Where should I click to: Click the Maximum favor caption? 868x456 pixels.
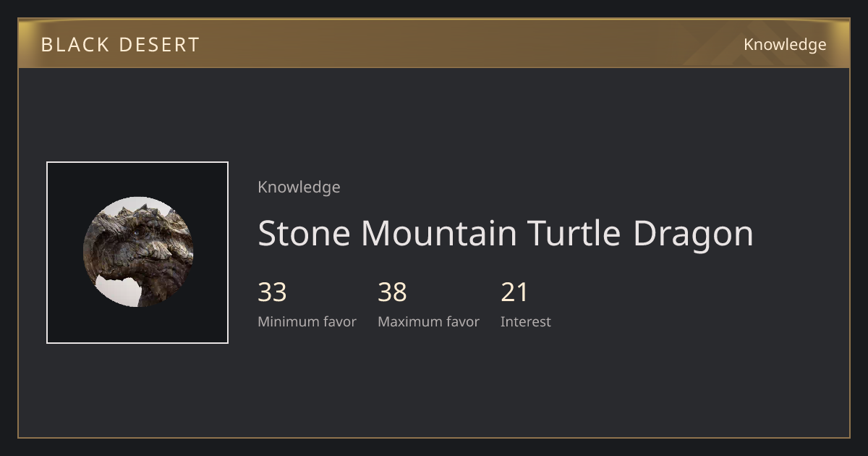click(x=428, y=322)
